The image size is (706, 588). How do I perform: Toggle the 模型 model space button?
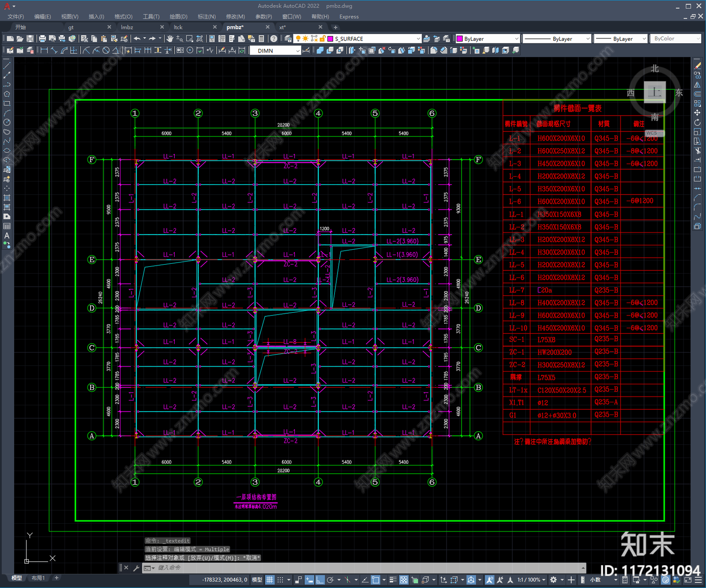257,580
